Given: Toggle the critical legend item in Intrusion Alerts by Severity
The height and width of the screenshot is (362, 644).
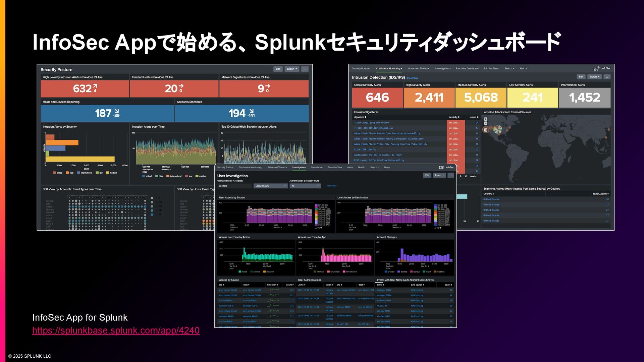Looking at the screenshot, I should (x=57, y=173).
